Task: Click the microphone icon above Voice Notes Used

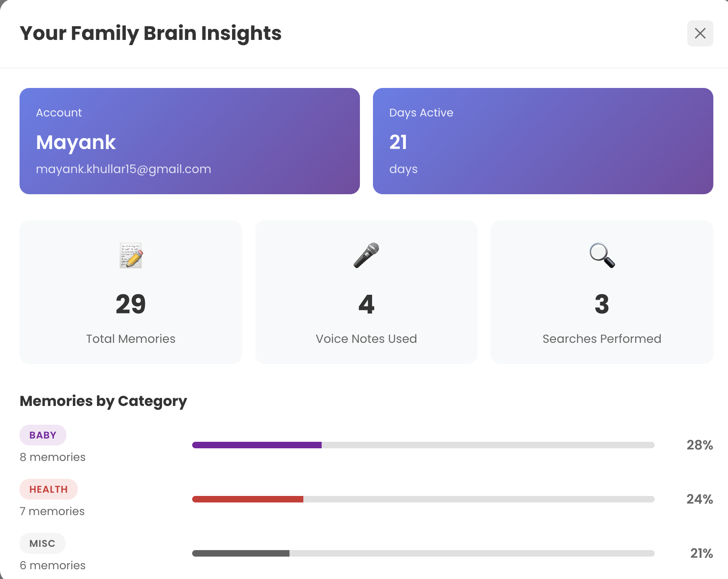Action: tap(366, 256)
